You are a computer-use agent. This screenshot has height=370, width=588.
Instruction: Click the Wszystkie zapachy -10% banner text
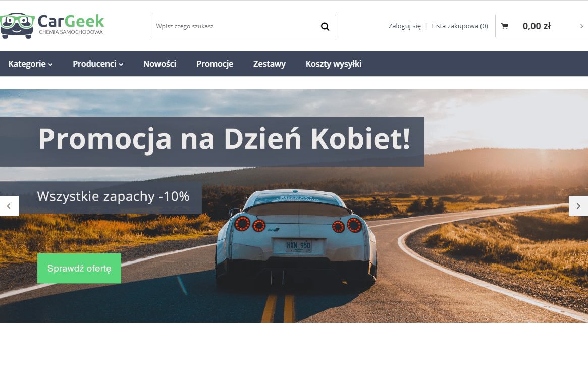pyautogui.click(x=113, y=196)
